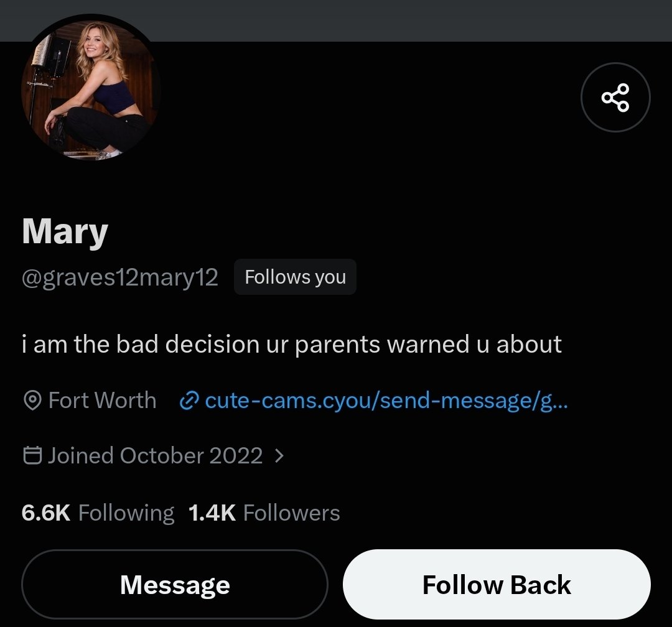Click the @graves12mary12 handle
672x627 pixels.
coord(120,277)
